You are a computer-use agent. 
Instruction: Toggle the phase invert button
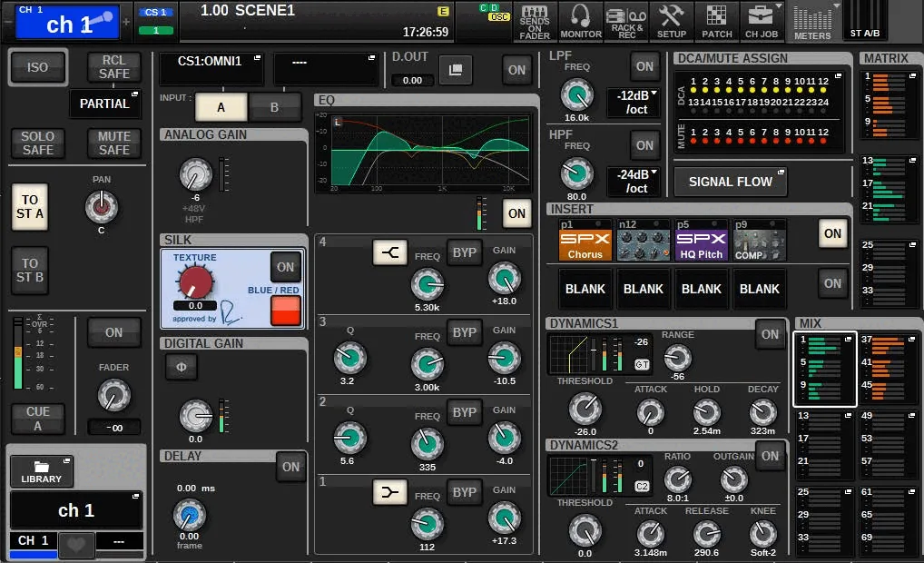click(x=181, y=367)
